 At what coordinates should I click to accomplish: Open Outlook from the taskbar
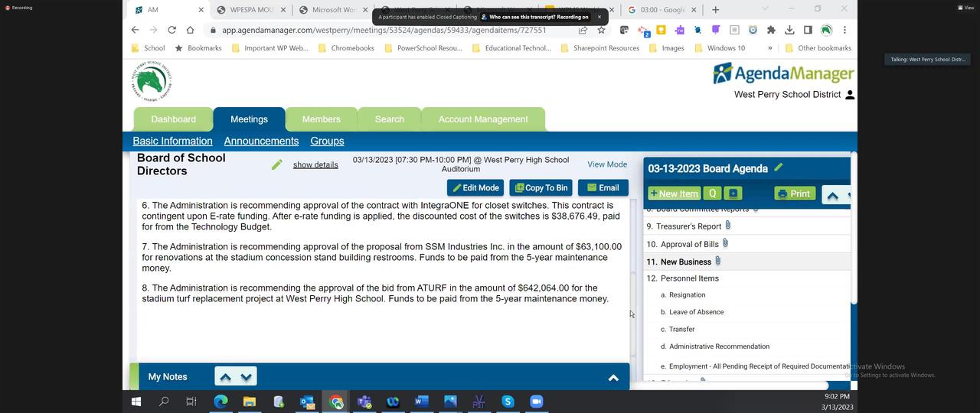(x=307, y=401)
